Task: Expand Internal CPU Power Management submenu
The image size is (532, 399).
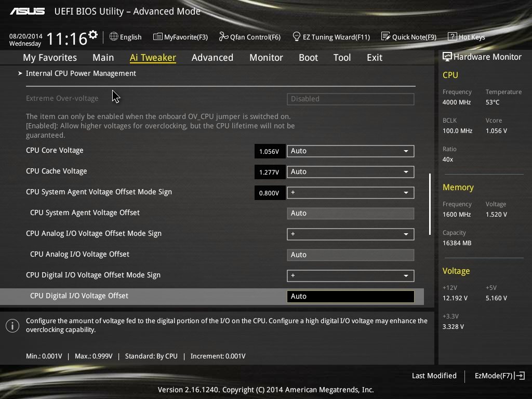Action: pos(81,73)
